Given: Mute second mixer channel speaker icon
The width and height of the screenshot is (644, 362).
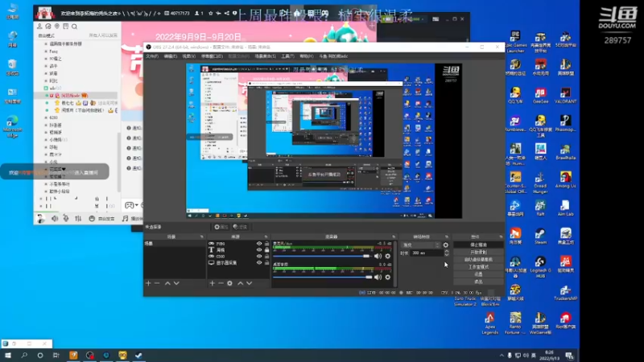Looking at the screenshot, I should [x=378, y=277].
